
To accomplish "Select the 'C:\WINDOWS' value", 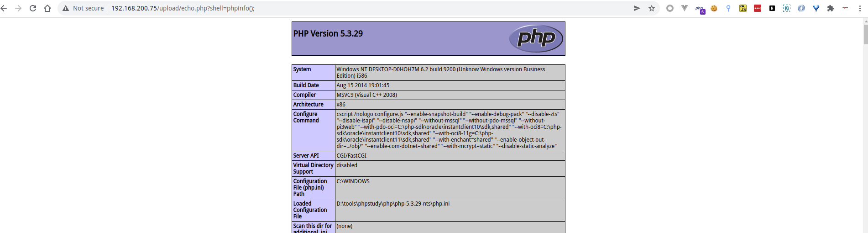I will click(x=353, y=181).
